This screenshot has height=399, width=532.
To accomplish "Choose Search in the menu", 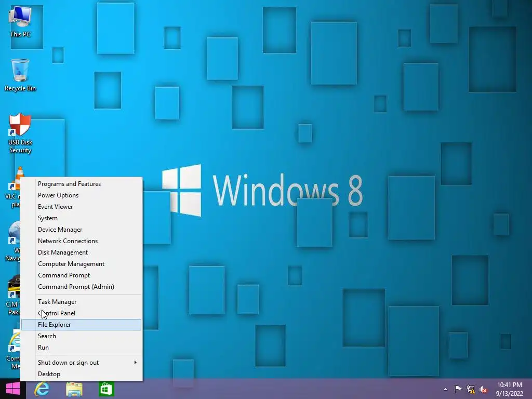I will [x=82, y=336].
